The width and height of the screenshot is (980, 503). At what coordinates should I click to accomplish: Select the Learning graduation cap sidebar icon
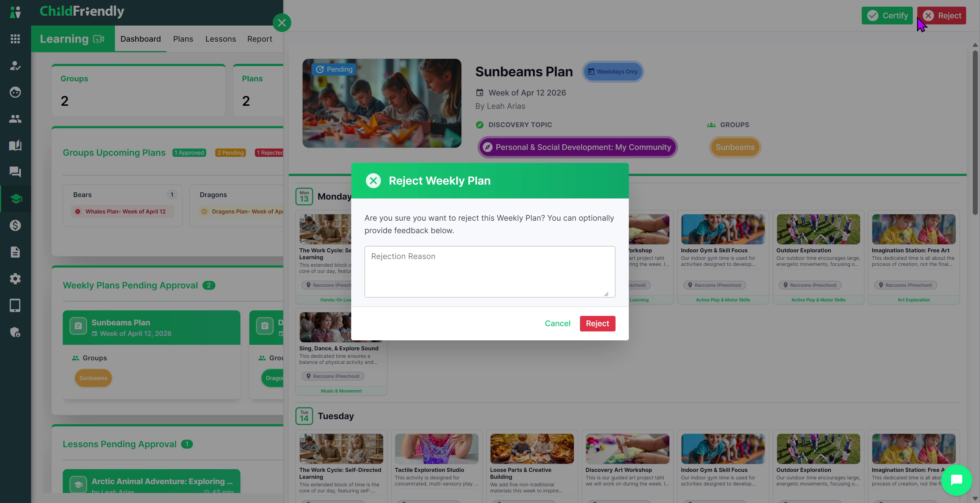click(x=16, y=198)
